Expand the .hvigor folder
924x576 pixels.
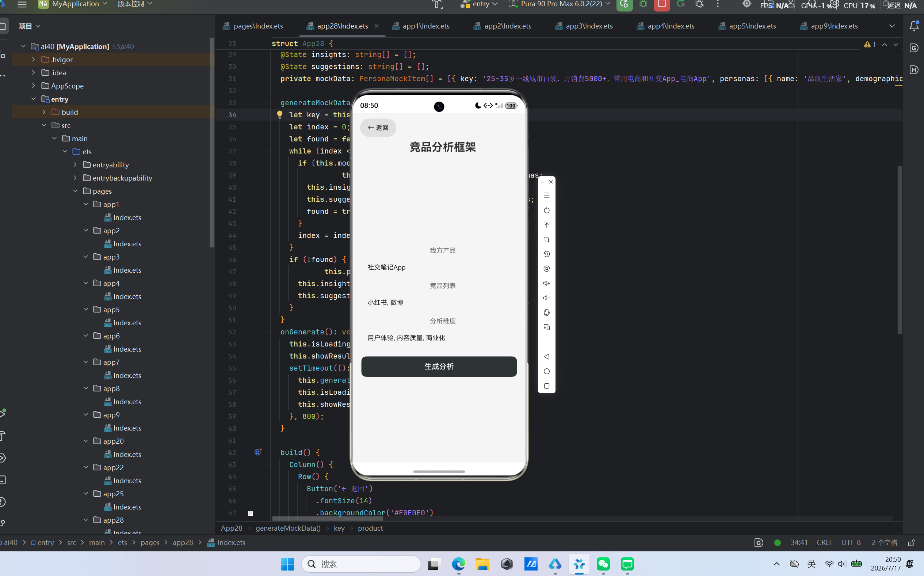pos(34,60)
